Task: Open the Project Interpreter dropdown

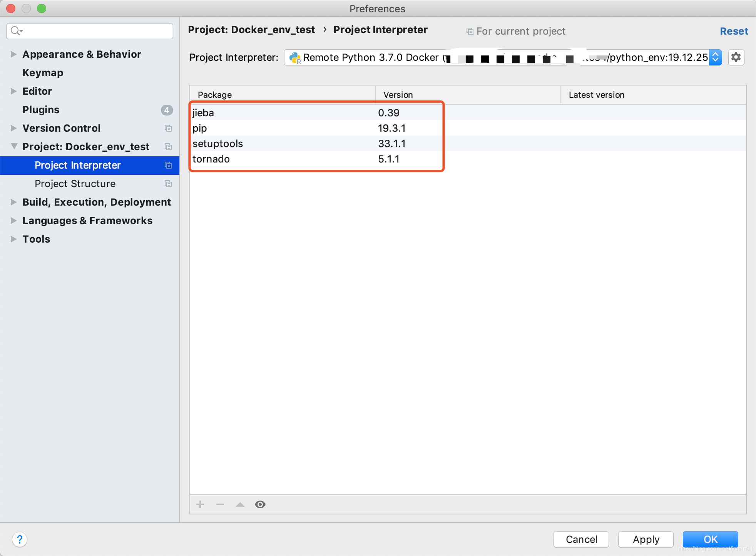Action: [715, 57]
